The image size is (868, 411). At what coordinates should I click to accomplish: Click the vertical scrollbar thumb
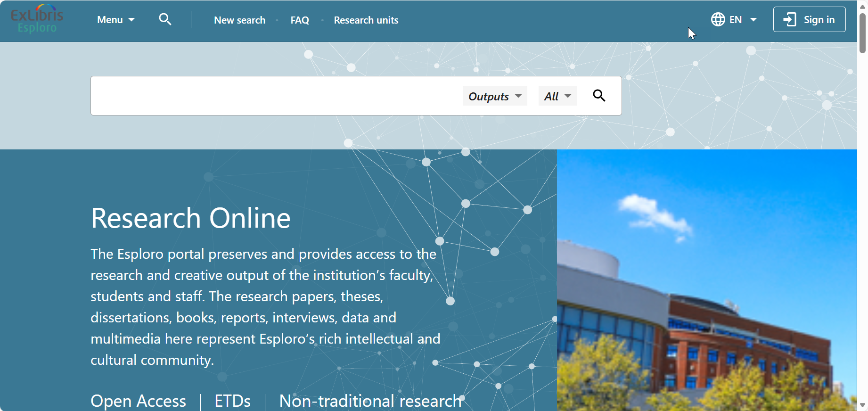point(862,33)
